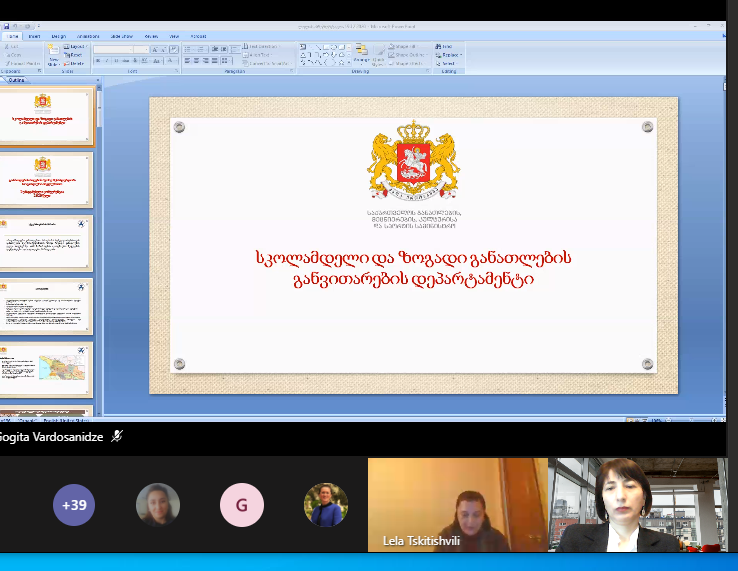Toggle Align Text Right
The width and height of the screenshot is (738, 571).
[x=205, y=61]
